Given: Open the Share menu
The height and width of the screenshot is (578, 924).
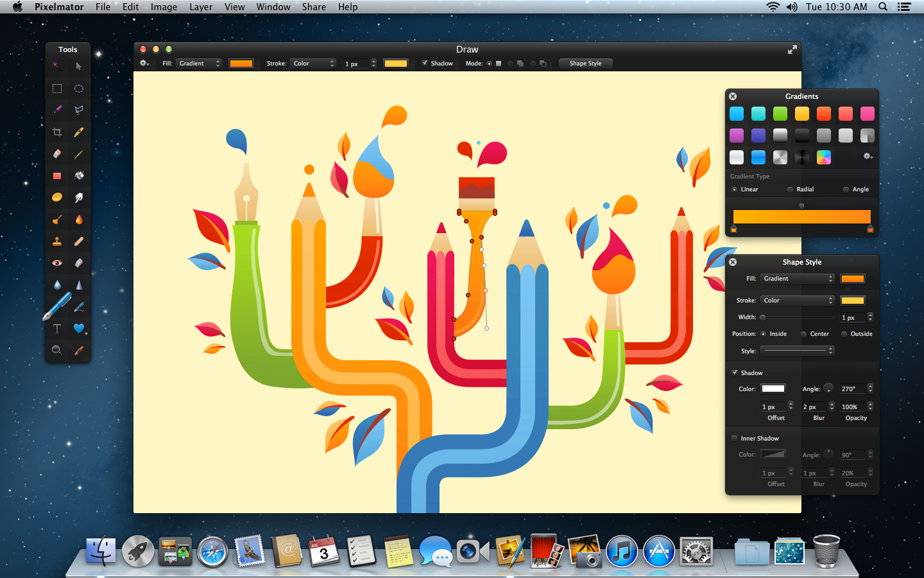Looking at the screenshot, I should coord(314,7).
